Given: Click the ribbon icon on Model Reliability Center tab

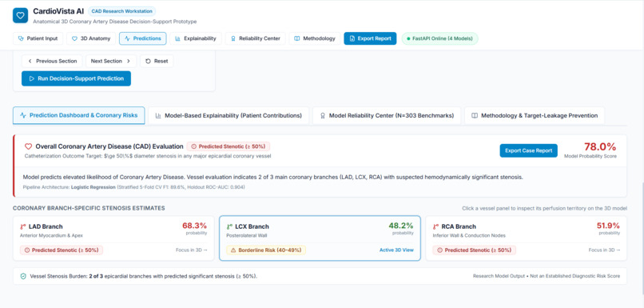Looking at the screenshot, I should [x=323, y=115].
